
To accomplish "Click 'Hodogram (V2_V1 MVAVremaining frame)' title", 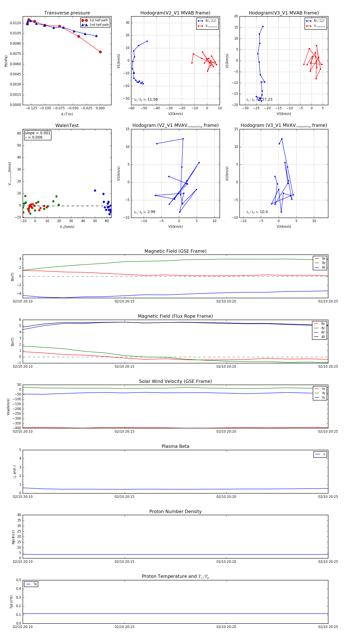I will coord(175,125).
